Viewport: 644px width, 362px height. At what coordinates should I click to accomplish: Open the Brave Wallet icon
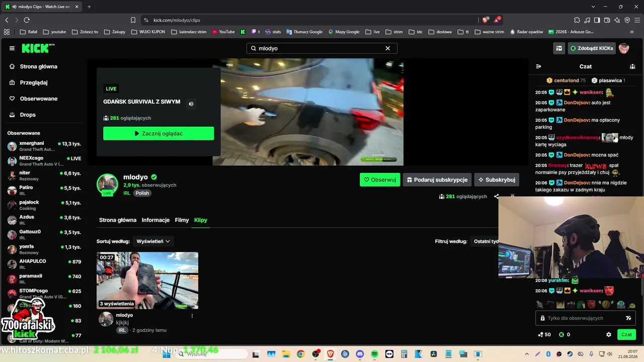(607, 20)
